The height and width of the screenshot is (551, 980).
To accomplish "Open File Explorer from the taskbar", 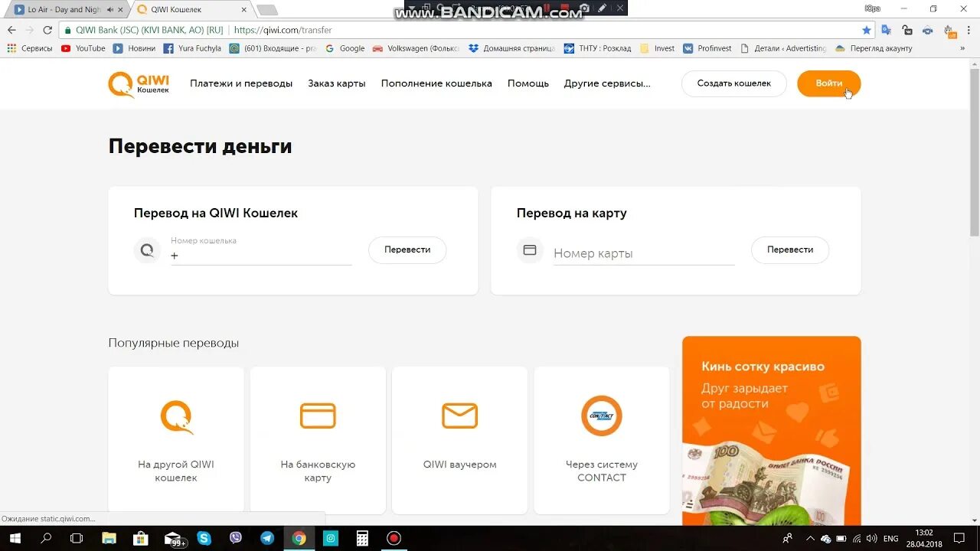I will tap(109, 538).
